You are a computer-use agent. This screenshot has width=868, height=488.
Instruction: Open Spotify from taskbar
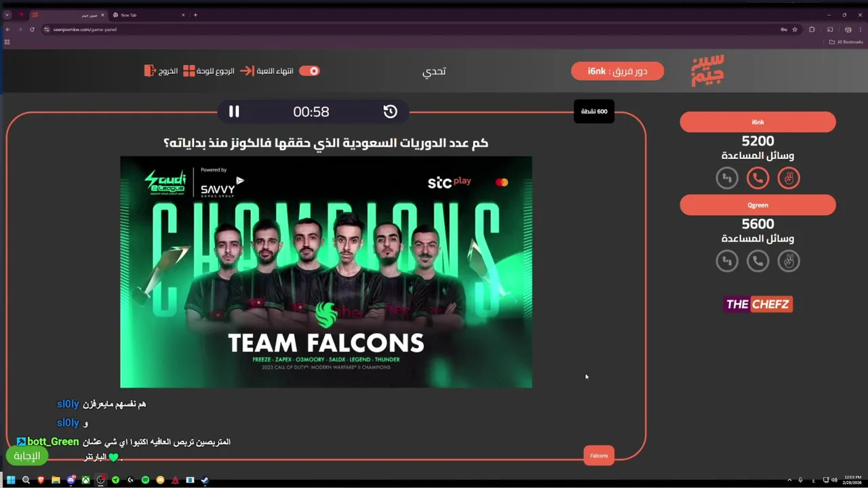145,480
